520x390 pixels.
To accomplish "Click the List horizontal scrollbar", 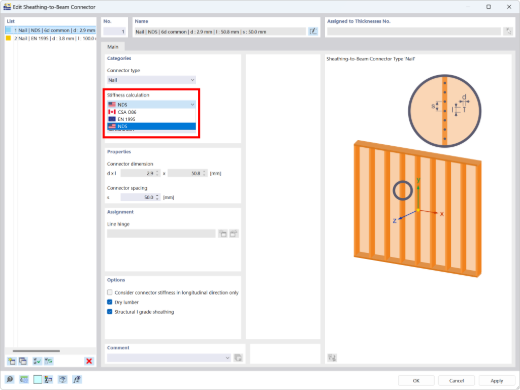I will click(x=36, y=351).
